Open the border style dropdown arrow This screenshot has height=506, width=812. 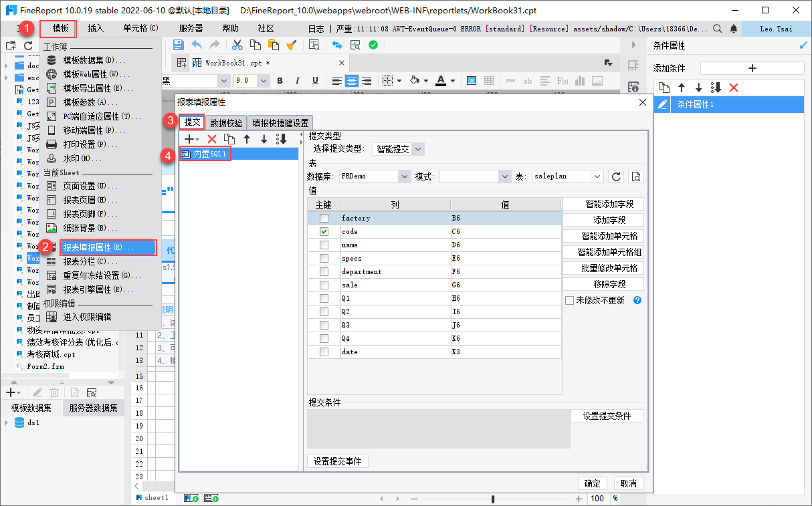point(399,81)
